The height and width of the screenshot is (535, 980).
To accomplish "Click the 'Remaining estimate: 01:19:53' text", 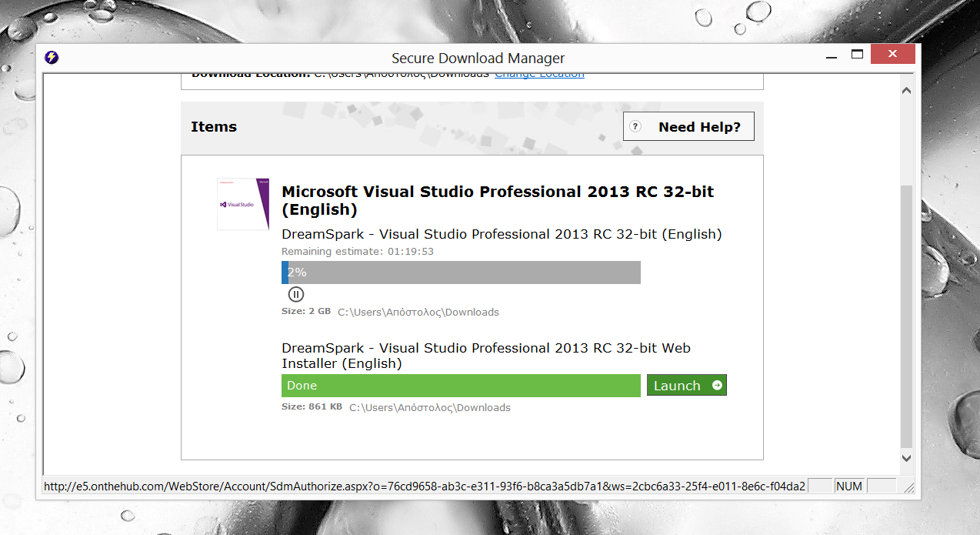I will (358, 252).
